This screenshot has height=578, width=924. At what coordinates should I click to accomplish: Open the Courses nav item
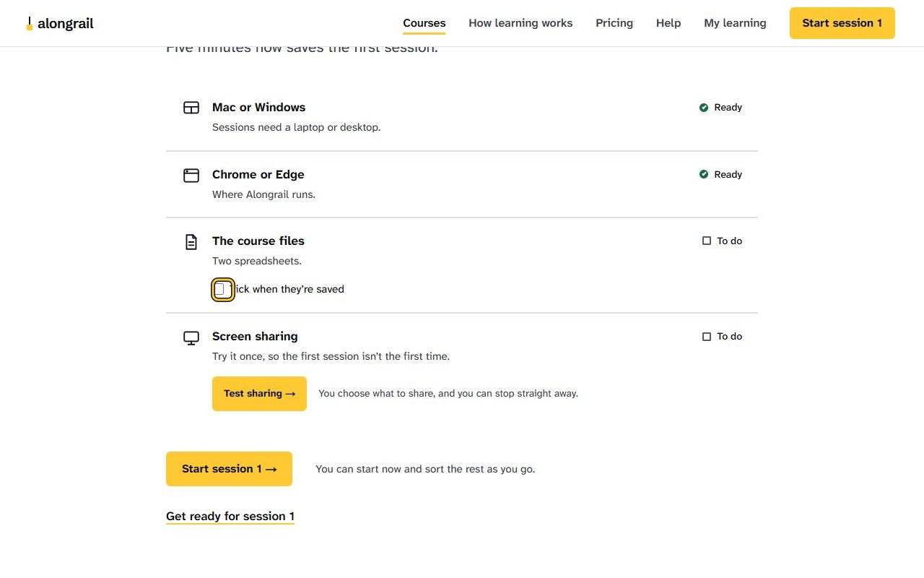[424, 23]
